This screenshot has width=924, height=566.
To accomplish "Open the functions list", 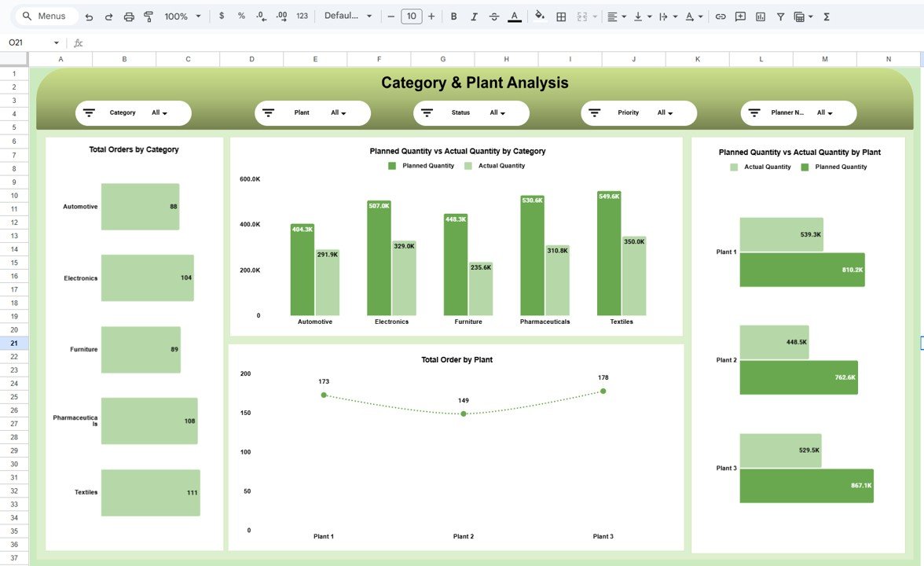I will [826, 16].
